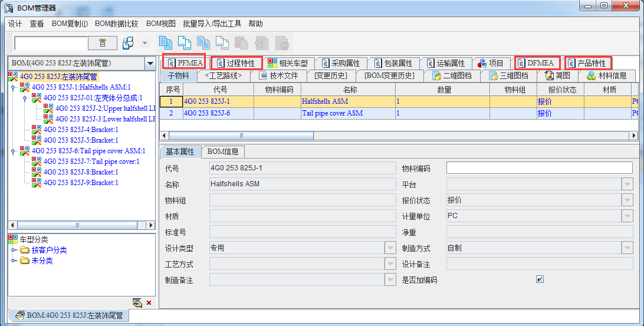This screenshot has width=644, height=326.
Task: Open the 平台 dropdown
Action: (x=627, y=184)
